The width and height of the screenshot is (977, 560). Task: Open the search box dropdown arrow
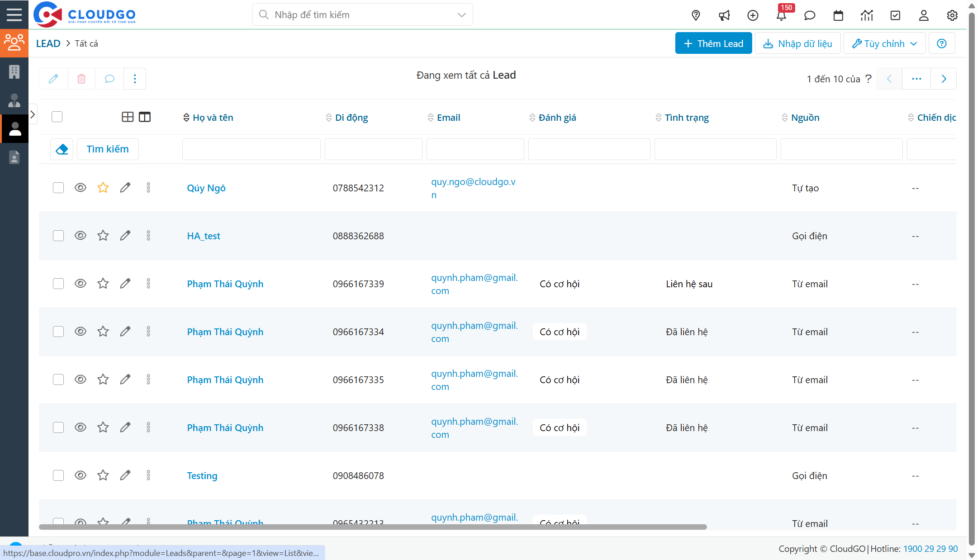click(461, 15)
